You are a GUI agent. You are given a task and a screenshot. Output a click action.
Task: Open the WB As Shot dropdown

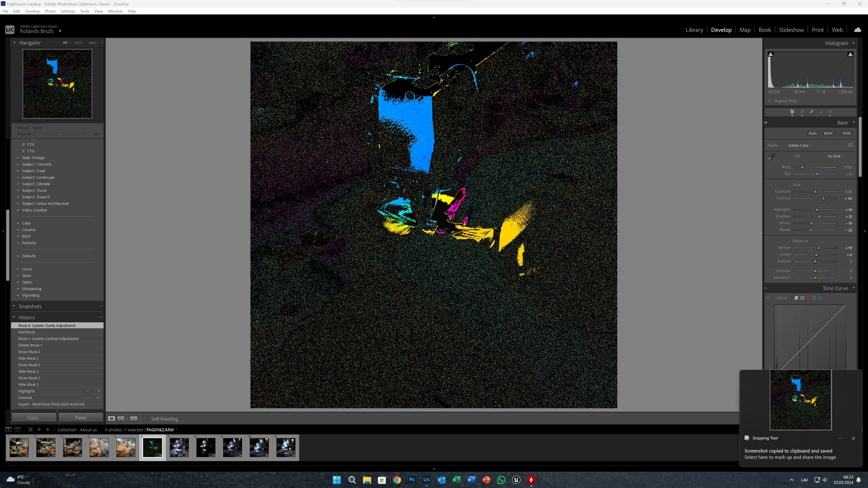pyautogui.click(x=836, y=156)
